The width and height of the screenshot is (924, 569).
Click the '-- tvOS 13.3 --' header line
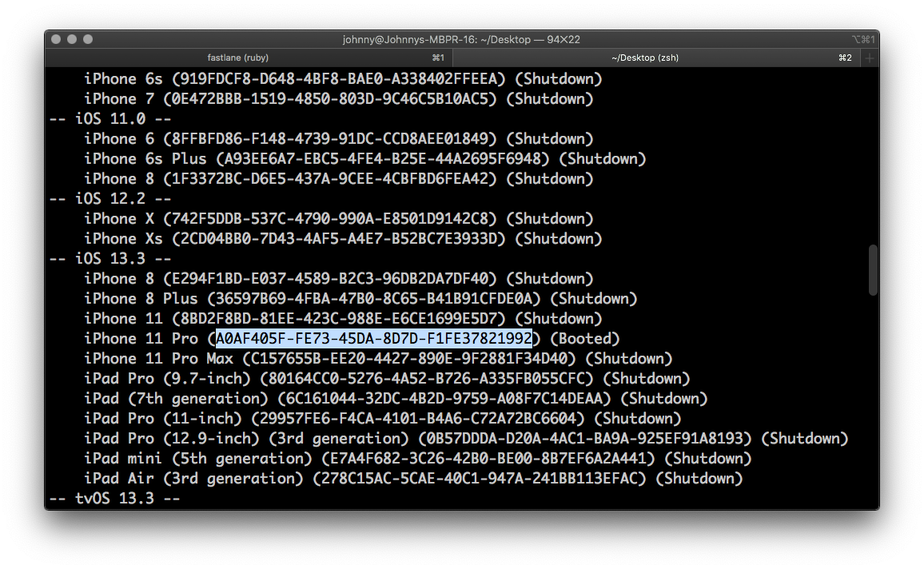click(114, 499)
